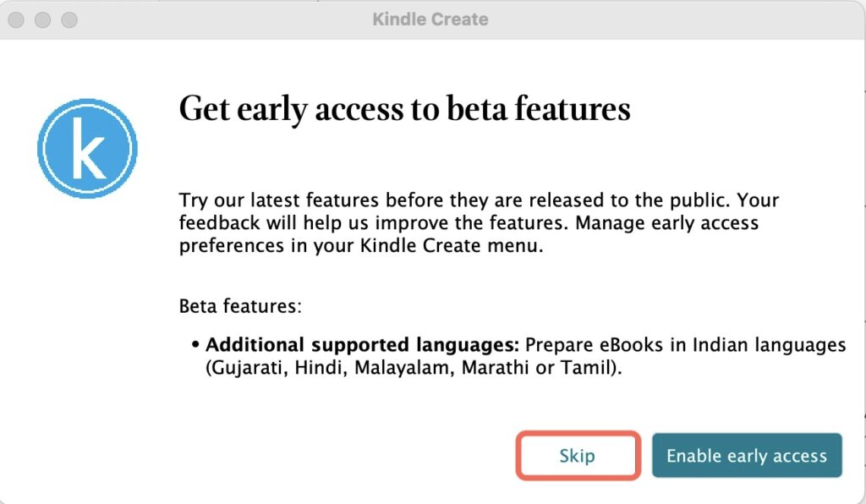Screen dimensions: 866x504
Task: Click the bullet point before Additional supported languages
Action: [x=195, y=345]
